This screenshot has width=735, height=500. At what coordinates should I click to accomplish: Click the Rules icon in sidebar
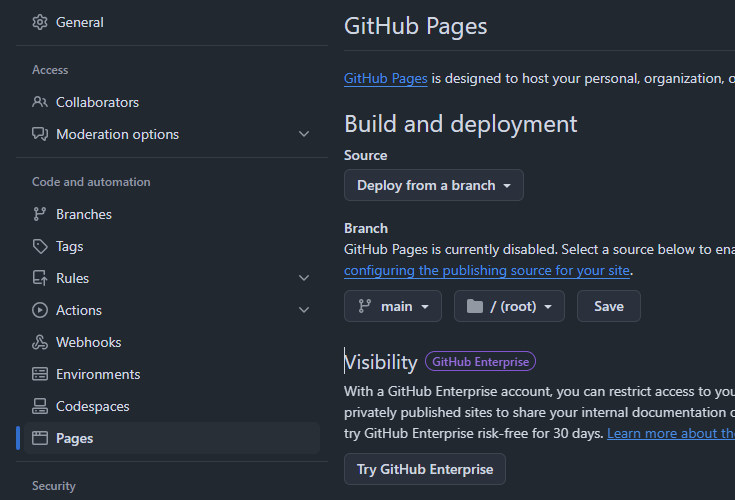click(x=40, y=278)
